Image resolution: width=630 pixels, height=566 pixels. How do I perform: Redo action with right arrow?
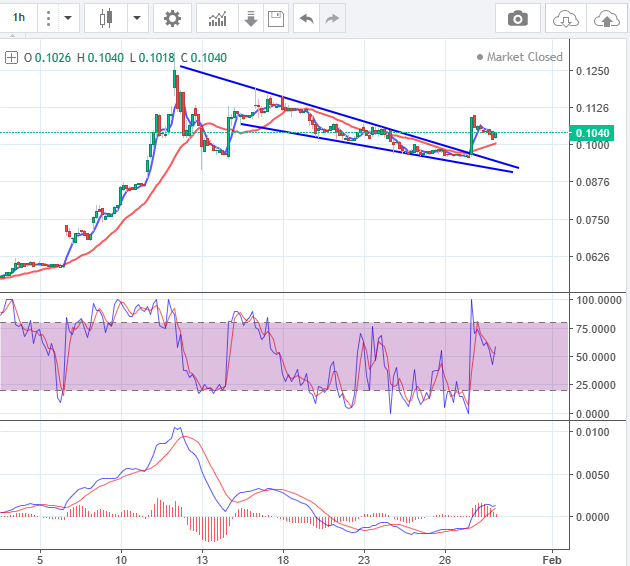pos(332,18)
